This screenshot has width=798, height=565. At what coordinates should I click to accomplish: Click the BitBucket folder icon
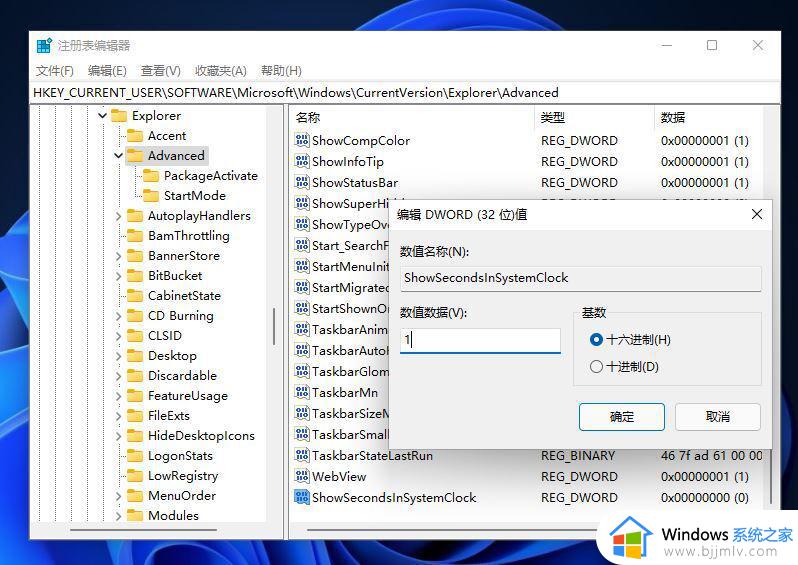tap(135, 275)
